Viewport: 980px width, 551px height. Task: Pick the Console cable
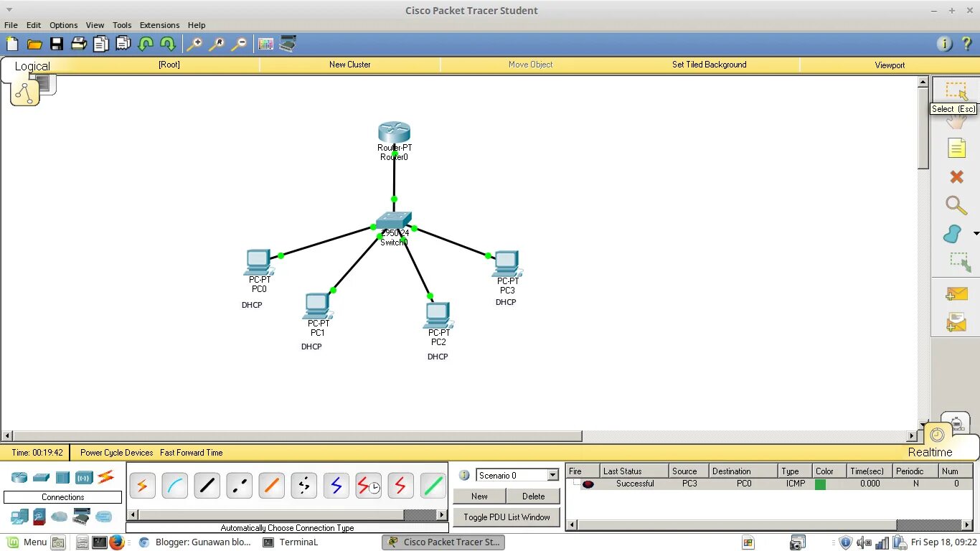coord(174,486)
